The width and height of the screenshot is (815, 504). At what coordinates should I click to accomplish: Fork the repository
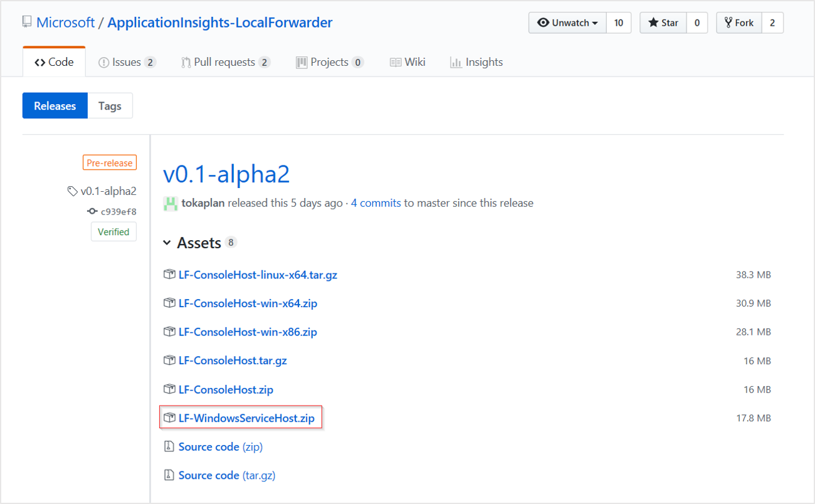(739, 23)
